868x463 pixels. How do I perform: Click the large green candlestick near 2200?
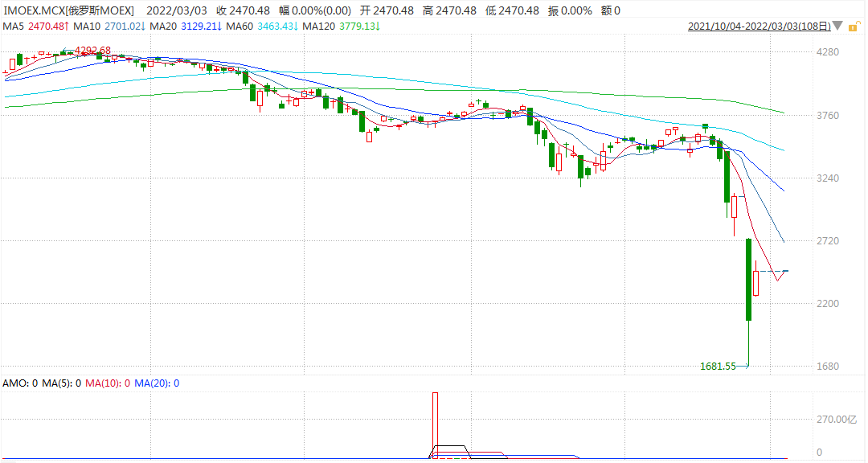(748, 280)
